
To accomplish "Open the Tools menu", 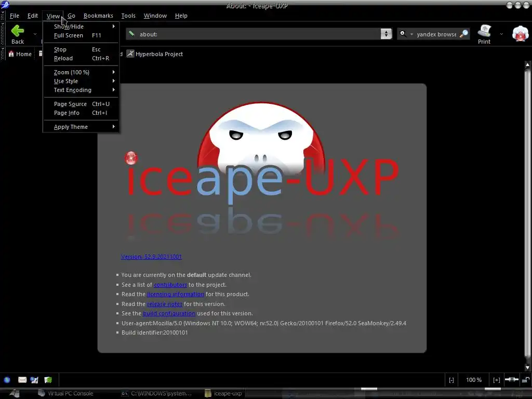I will tap(128, 16).
